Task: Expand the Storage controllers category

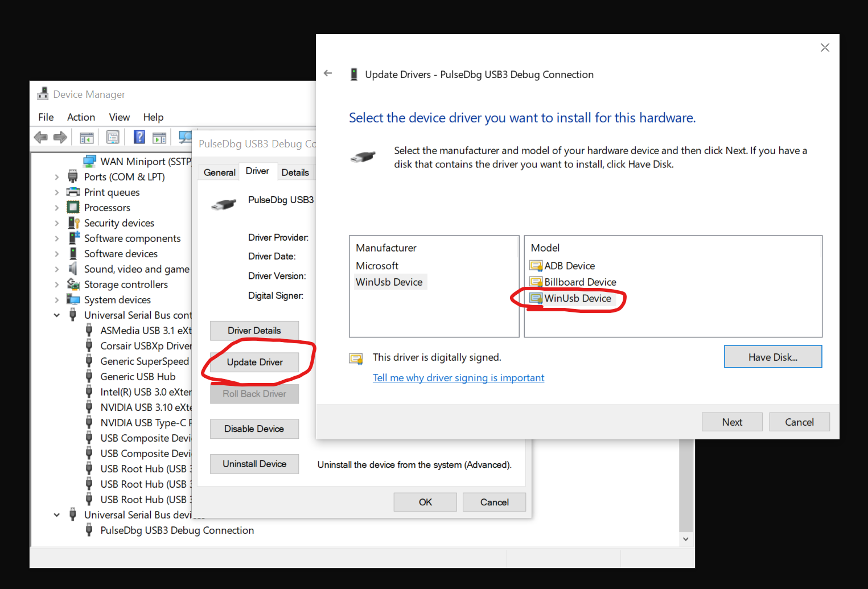Action: pyautogui.click(x=57, y=285)
